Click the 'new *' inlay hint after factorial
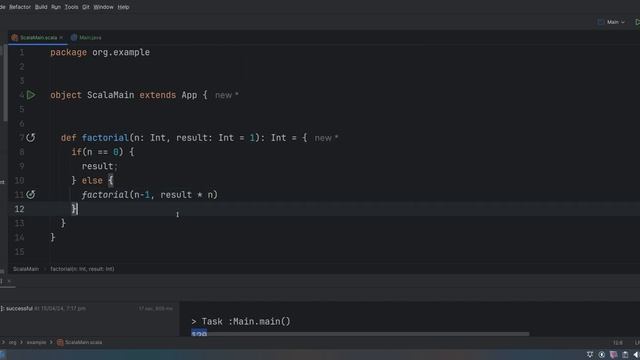 coord(326,138)
